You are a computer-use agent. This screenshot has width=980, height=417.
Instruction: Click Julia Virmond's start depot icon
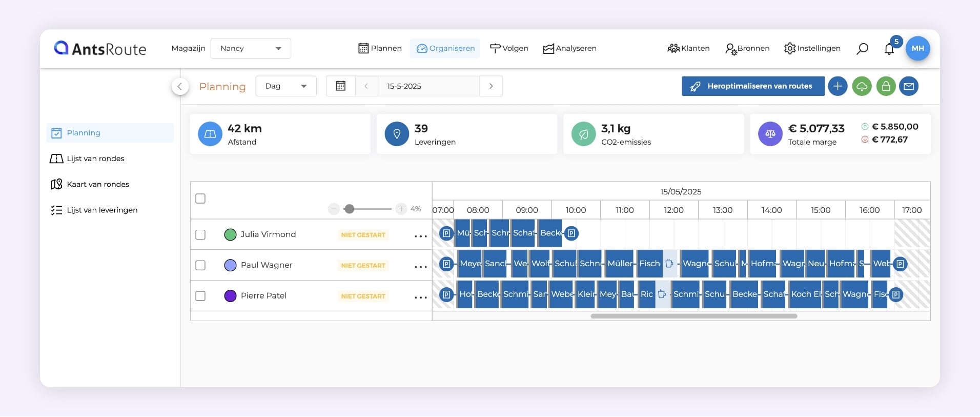coord(446,233)
